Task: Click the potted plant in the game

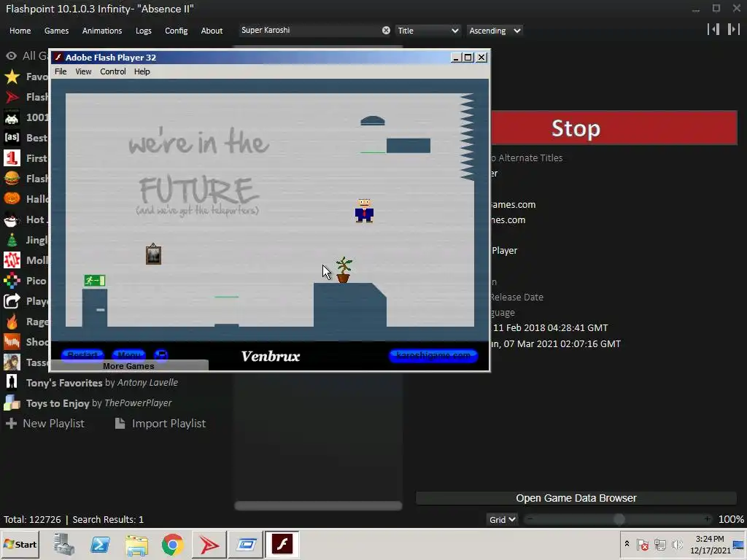Action: click(x=344, y=270)
